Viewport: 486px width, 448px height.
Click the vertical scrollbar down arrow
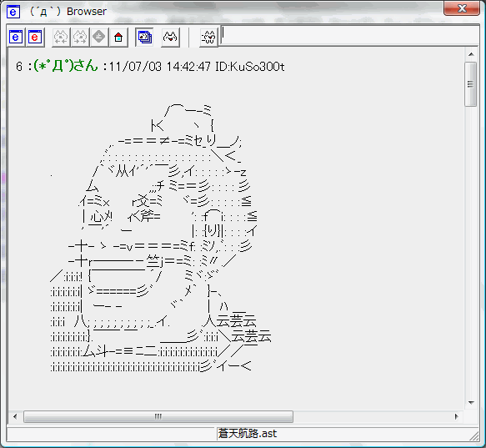tap(471, 403)
